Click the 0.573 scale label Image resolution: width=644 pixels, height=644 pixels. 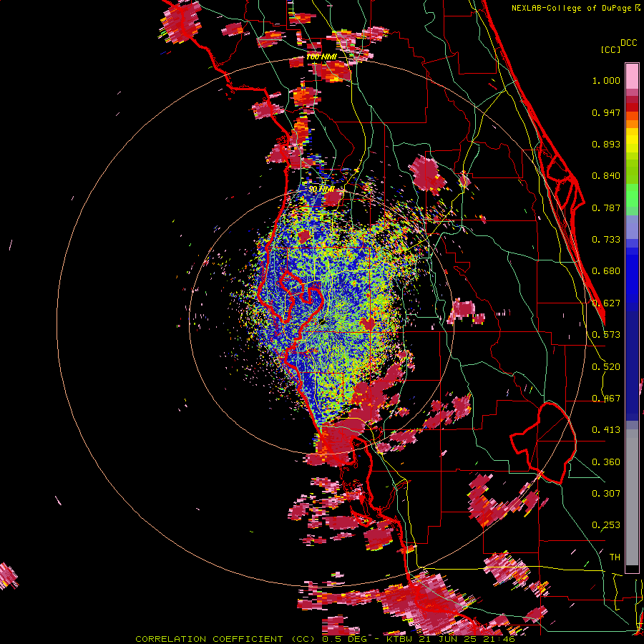click(606, 335)
